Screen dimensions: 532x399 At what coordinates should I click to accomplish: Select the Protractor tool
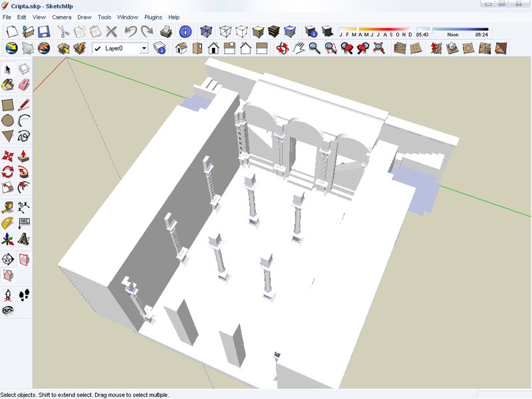pos(8,223)
